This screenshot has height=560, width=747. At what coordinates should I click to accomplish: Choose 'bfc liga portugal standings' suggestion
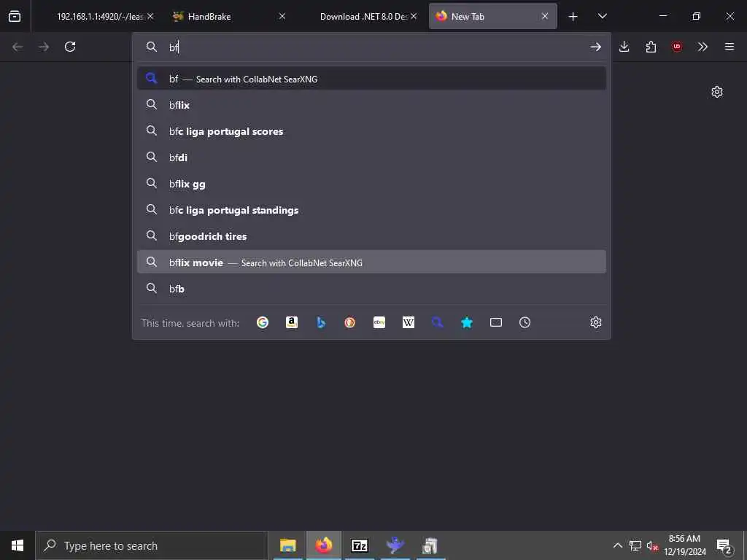371,209
